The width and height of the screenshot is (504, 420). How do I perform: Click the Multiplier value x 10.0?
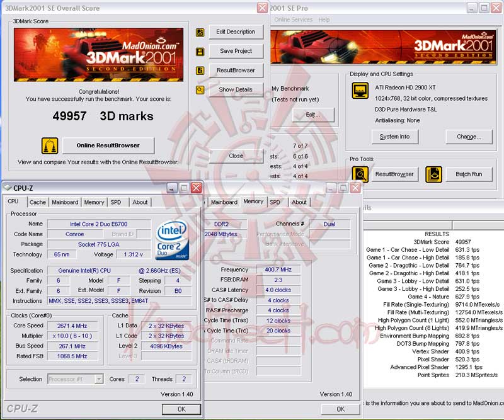72,336
